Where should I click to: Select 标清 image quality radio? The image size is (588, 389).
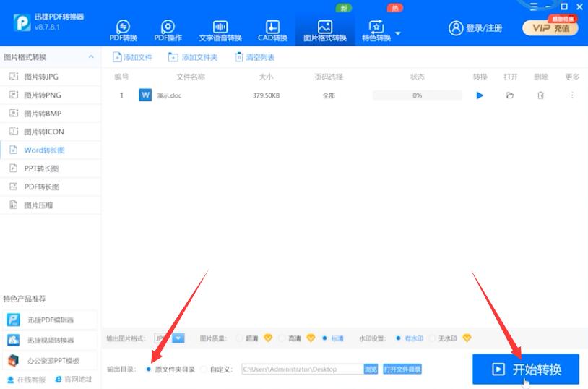[x=325, y=338]
